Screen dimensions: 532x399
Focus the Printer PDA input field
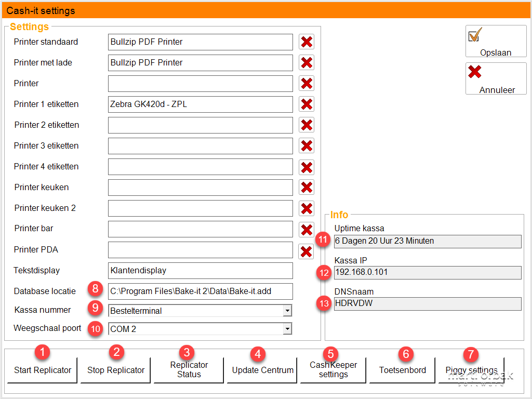[x=201, y=250]
